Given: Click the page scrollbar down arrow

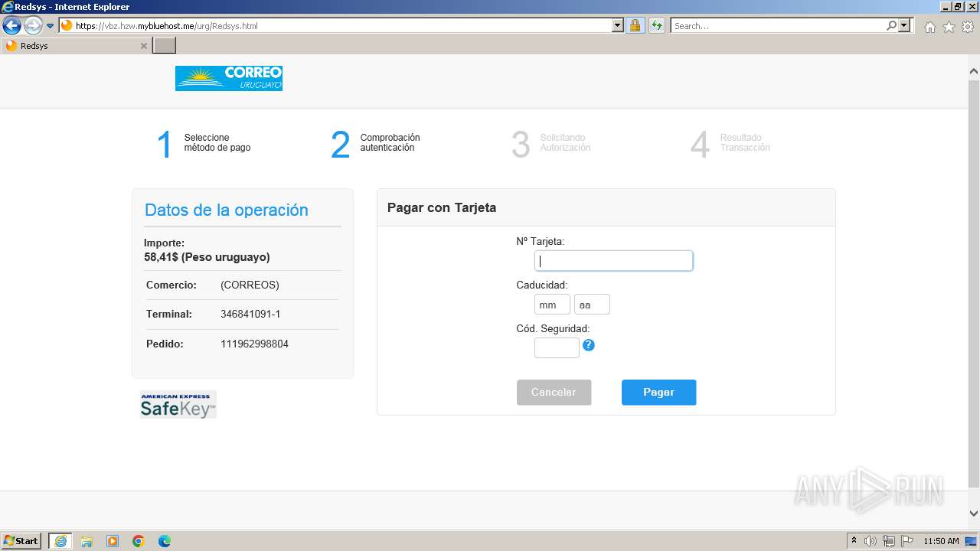Looking at the screenshot, I should (x=973, y=514).
